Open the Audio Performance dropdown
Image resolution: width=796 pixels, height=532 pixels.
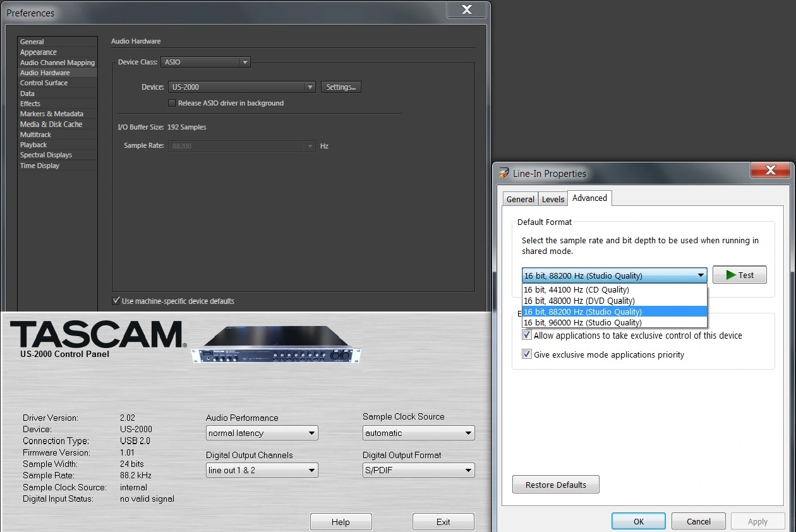262,433
